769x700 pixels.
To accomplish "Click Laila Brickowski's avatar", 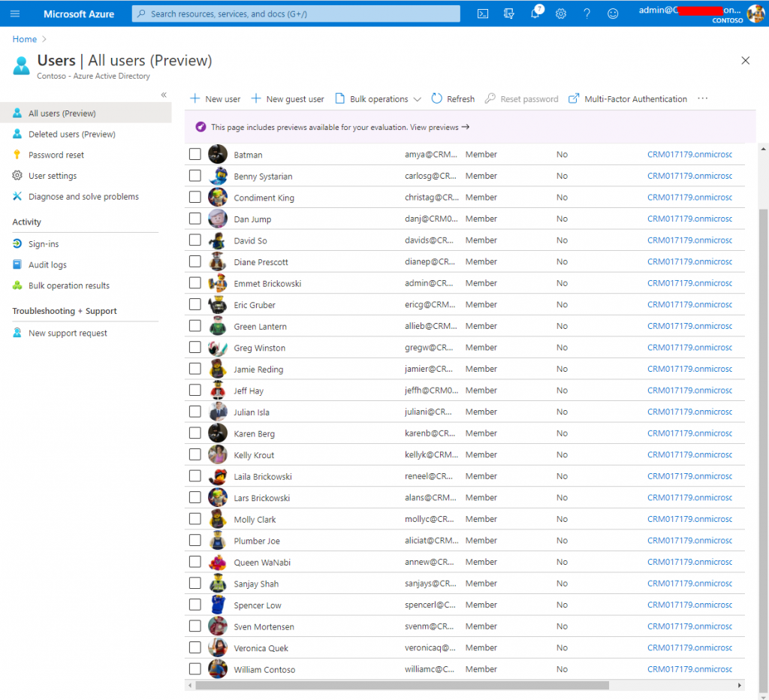I will (218, 476).
